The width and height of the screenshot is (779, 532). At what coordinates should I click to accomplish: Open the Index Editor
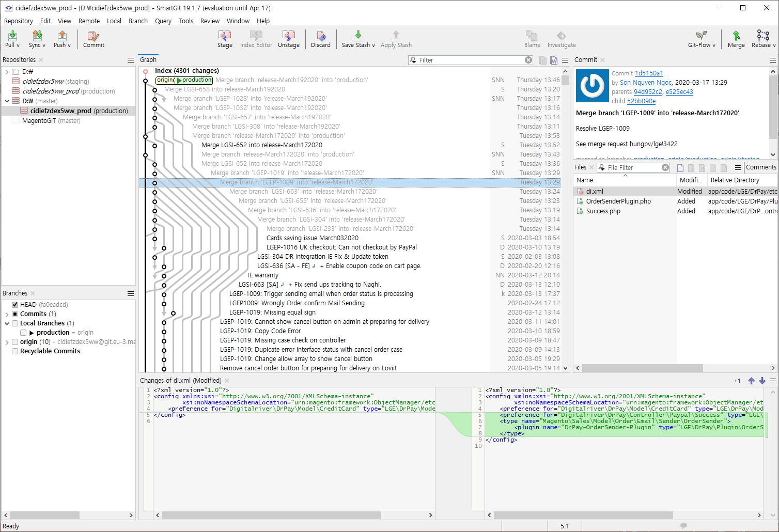click(256, 38)
